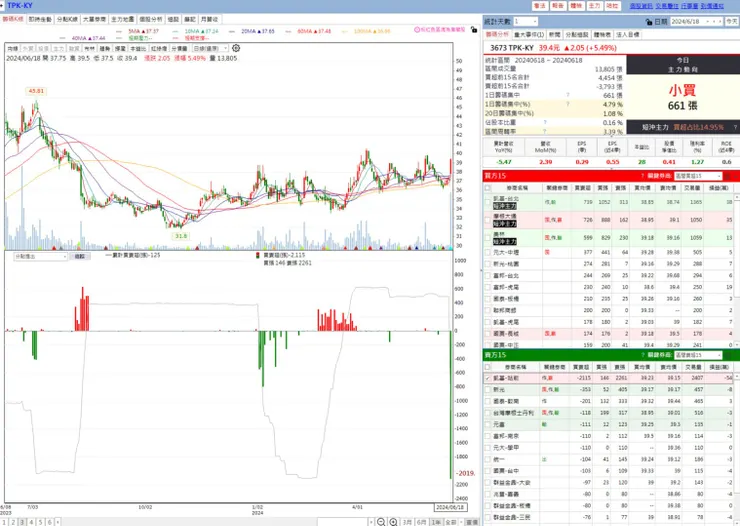Tick the checkbox for 摩根大通 buyer row
The width and height of the screenshot is (740, 526).
pyautogui.click(x=488, y=220)
